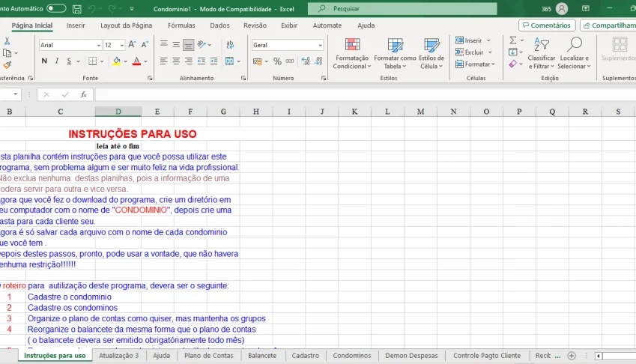Click the Copy icon
Screen dimensions: 636x364
[7, 52]
